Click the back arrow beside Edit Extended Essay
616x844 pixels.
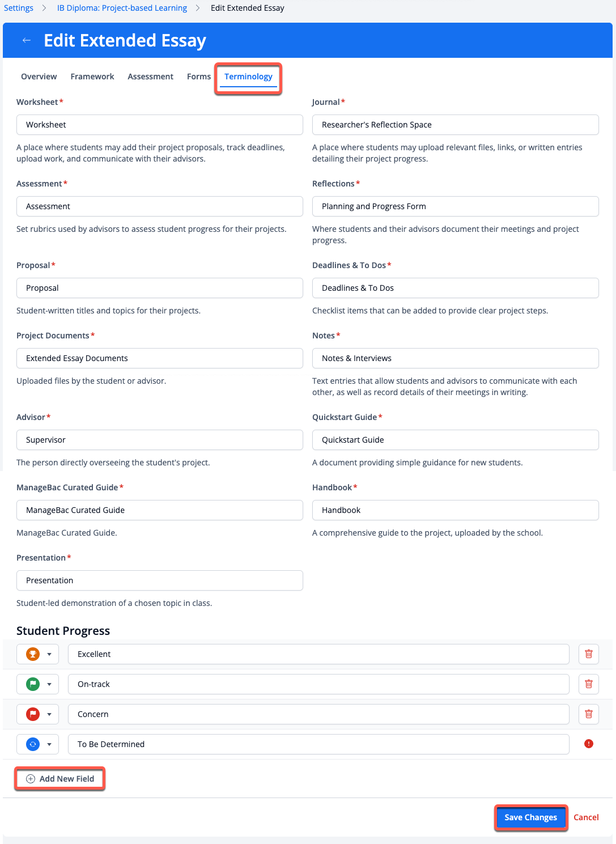[26, 40]
